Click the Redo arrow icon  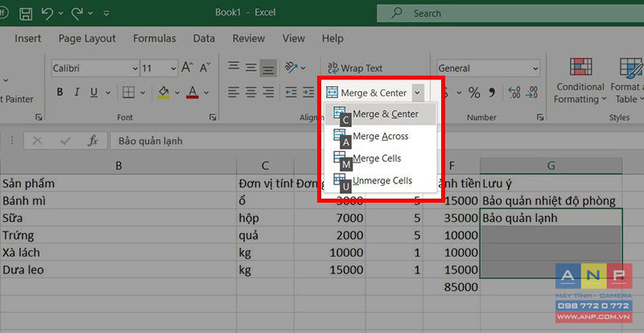tap(76, 14)
